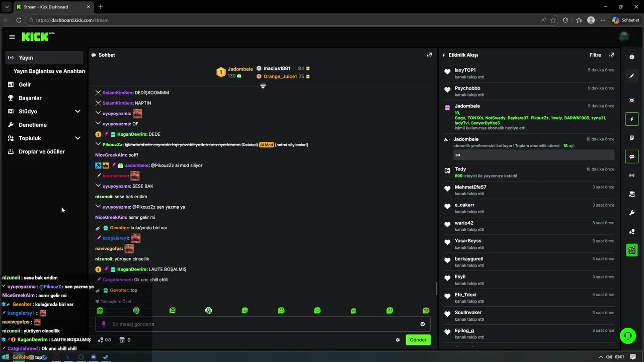Click the chat scrollbar thumb
The image size is (644, 362).
coord(436,289)
